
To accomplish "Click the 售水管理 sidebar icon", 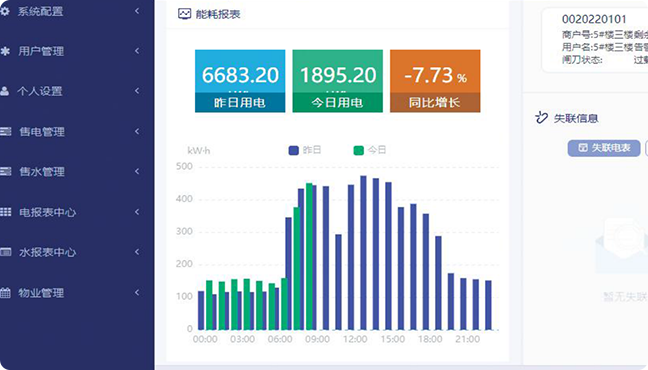I will [x=5, y=171].
